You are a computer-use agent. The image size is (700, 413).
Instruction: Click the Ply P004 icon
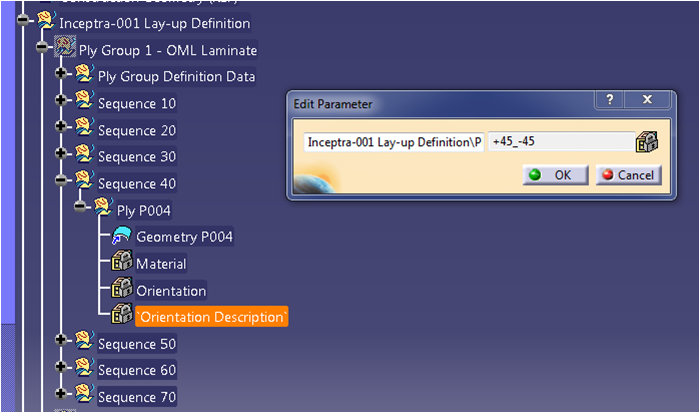[x=102, y=210]
